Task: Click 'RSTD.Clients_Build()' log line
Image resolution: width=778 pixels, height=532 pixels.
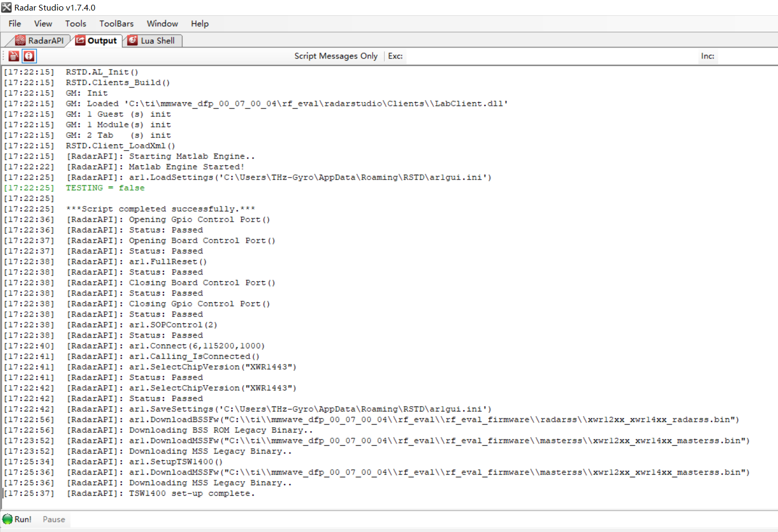Action: coord(118,83)
